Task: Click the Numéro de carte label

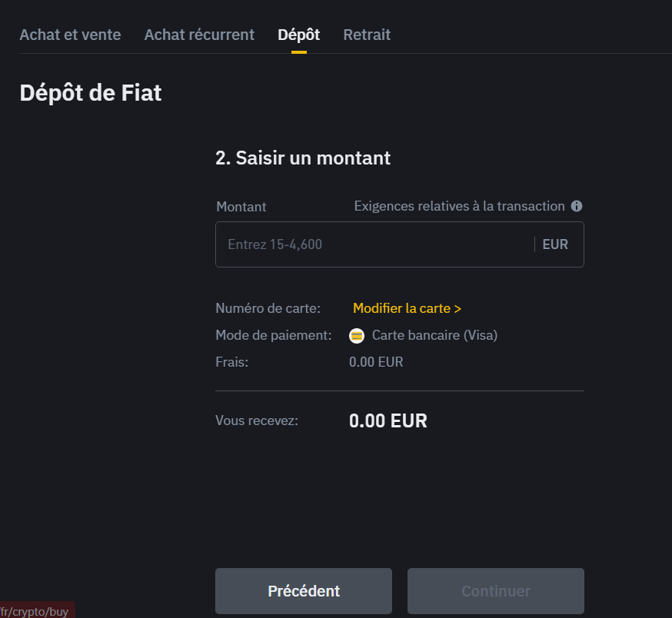Action: pos(268,308)
